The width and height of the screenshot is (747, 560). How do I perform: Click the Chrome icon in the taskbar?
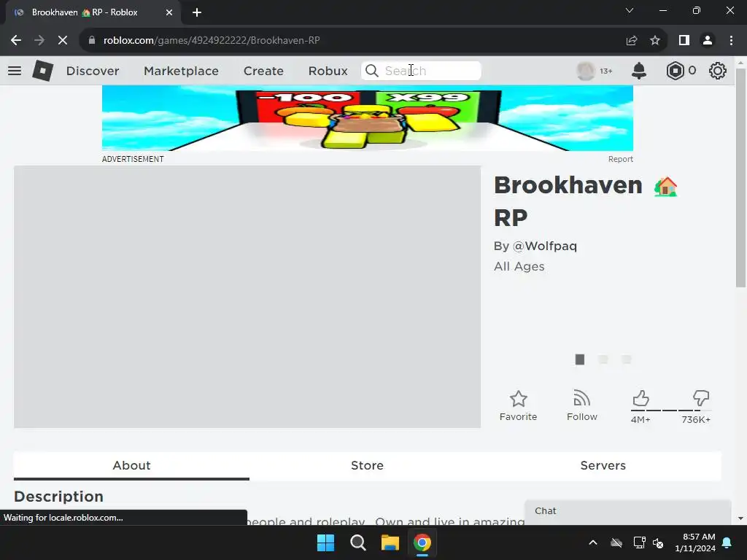(x=422, y=542)
